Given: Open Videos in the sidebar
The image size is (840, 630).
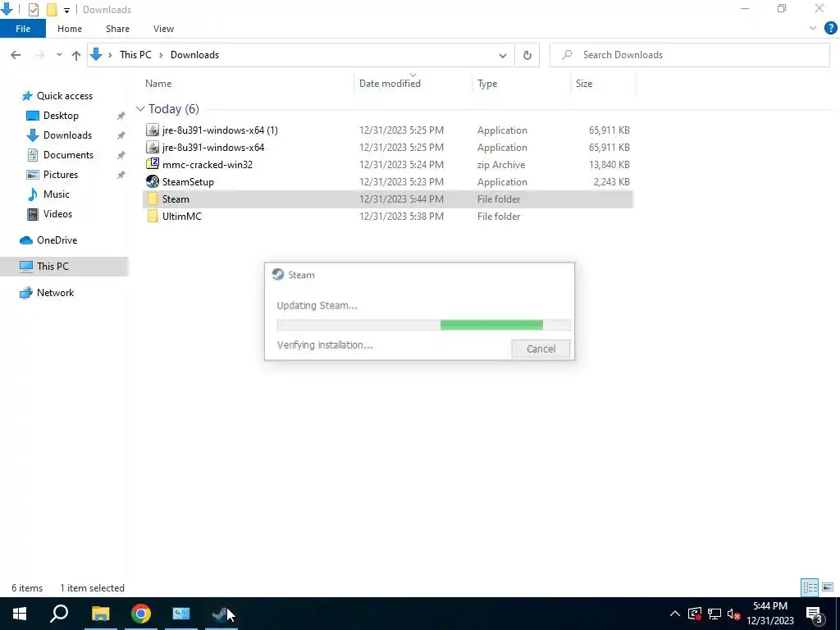Looking at the screenshot, I should coord(57,214).
